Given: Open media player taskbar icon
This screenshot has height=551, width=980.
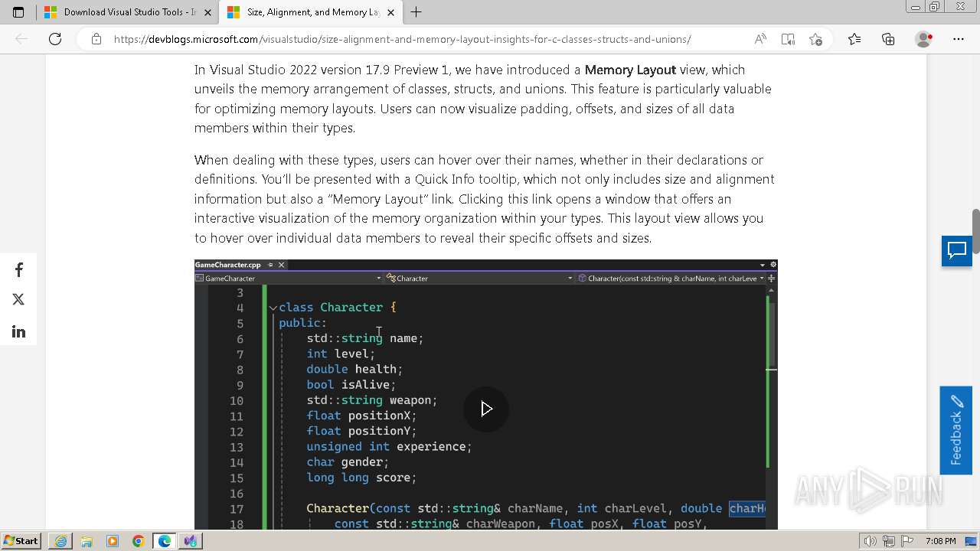Looking at the screenshot, I should [x=113, y=541].
